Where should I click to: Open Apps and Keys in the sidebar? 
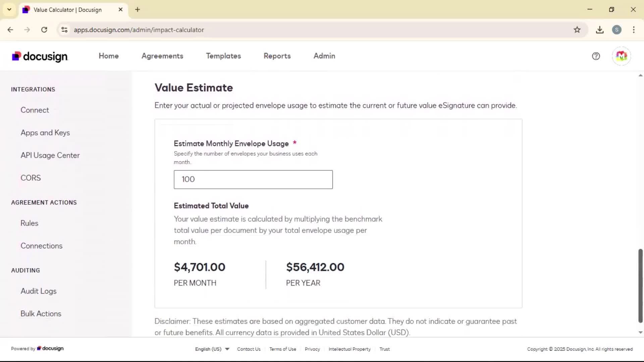tap(45, 133)
